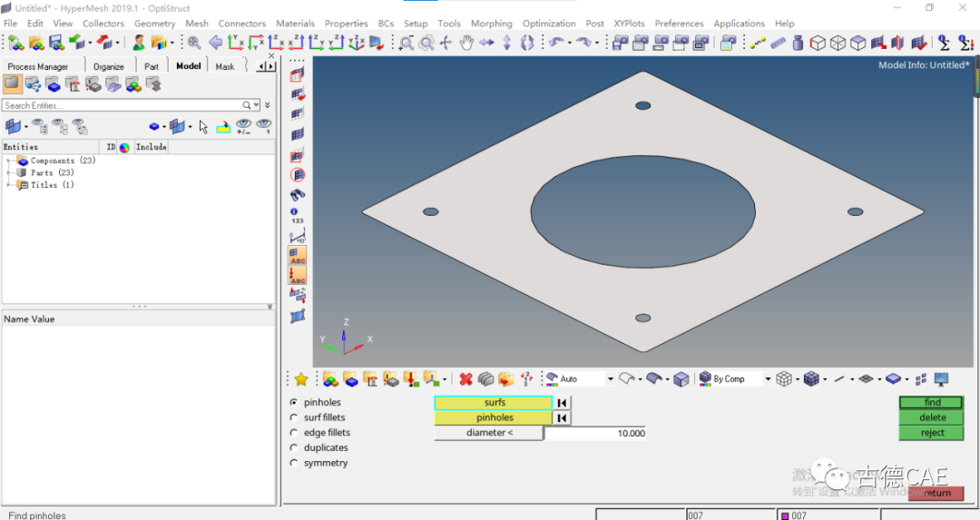Open the By Comp color mode dropdown
The height and width of the screenshot is (520, 980).
768,378
